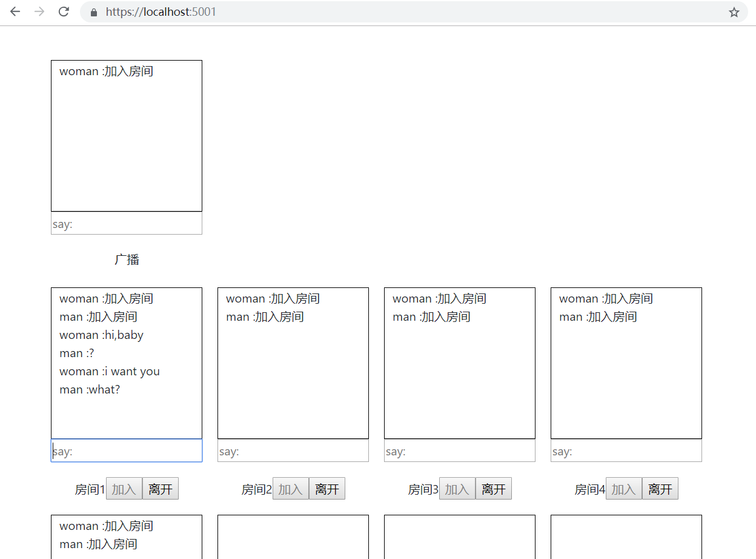The image size is (756, 559).
Task: Click the 房间2 label
Action: tap(257, 489)
